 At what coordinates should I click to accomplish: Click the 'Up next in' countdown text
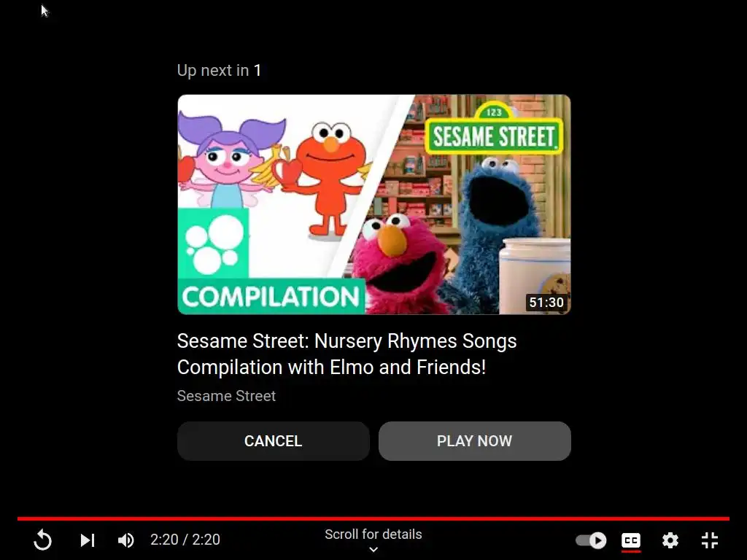click(x=219, y=71)
